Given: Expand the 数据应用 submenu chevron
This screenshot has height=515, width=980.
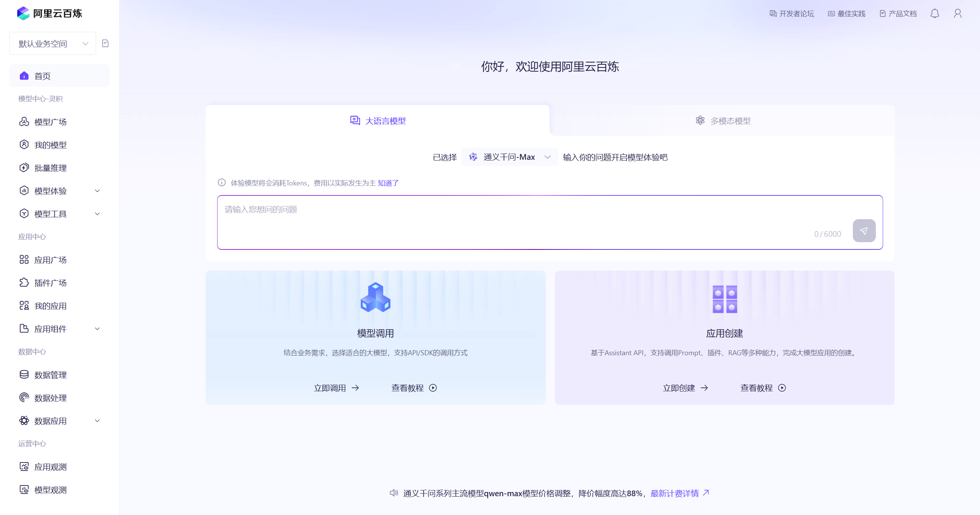Looking at the screenshot, I should [97, 421].
